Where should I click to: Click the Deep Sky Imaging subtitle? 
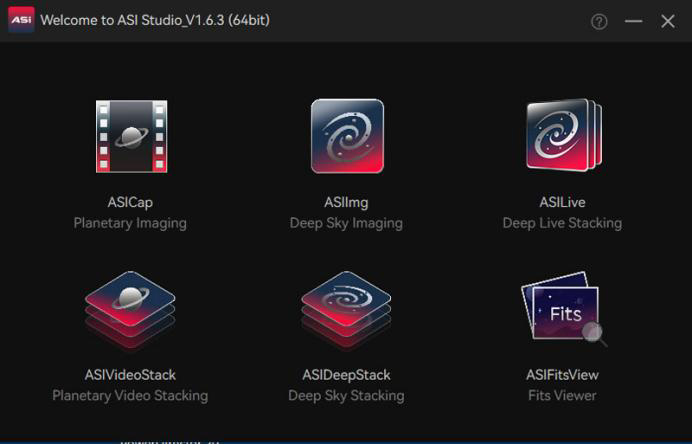coord(346,223)
